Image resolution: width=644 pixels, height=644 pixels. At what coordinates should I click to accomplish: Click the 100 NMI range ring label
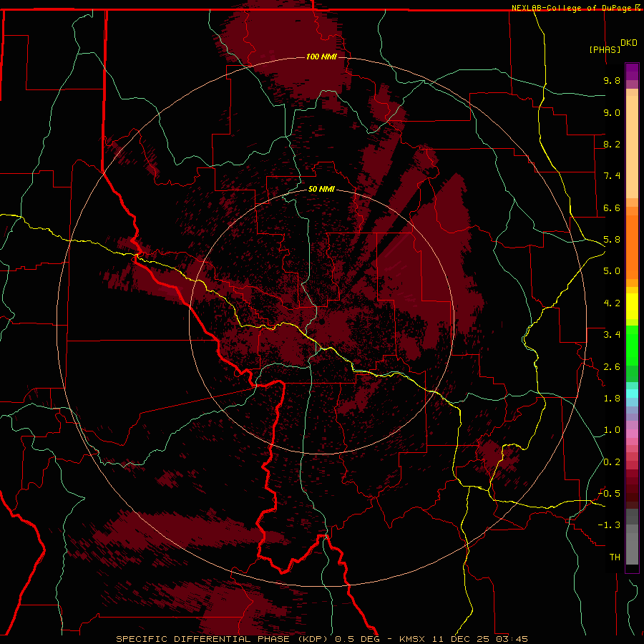321,57
